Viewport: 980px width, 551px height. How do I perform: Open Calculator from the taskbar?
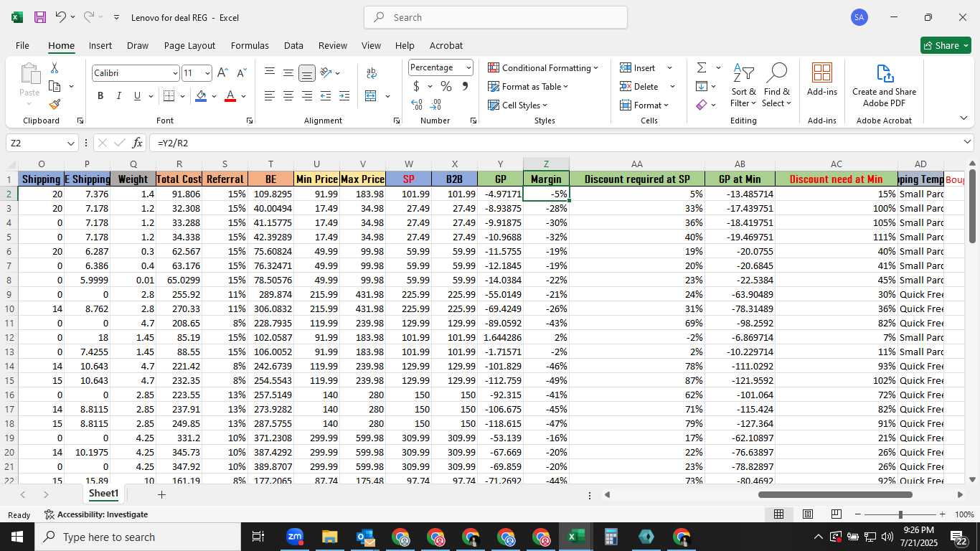pyautogui.click(x=611, y=537)
